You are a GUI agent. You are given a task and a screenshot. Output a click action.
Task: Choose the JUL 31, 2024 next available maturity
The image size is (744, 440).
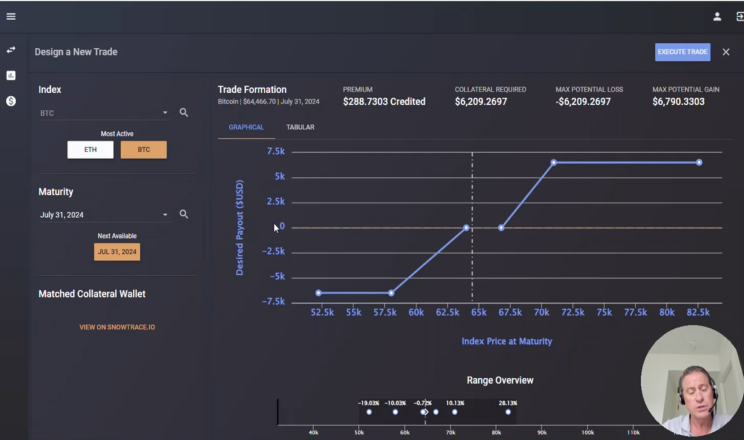[x=117, y=252]
